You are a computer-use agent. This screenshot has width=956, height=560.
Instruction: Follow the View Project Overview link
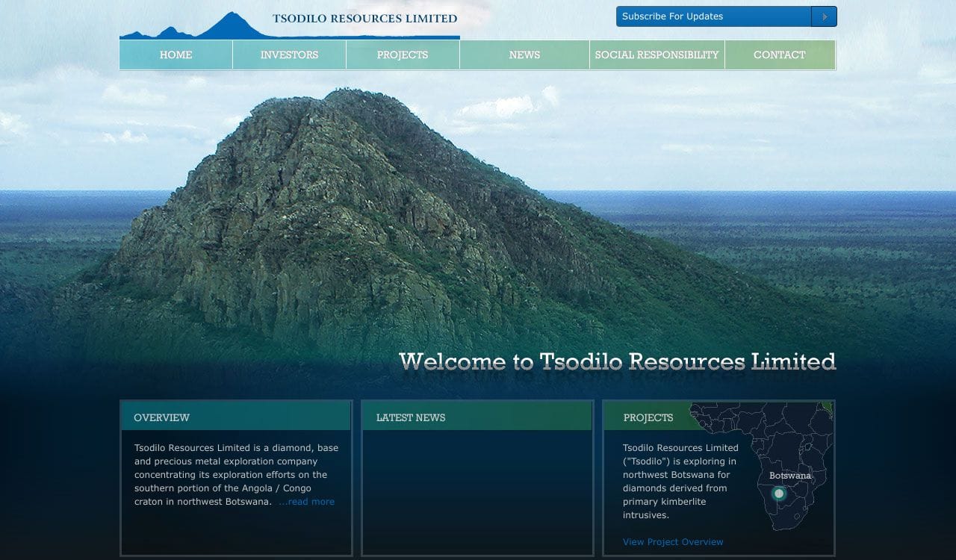click(673, 542)
